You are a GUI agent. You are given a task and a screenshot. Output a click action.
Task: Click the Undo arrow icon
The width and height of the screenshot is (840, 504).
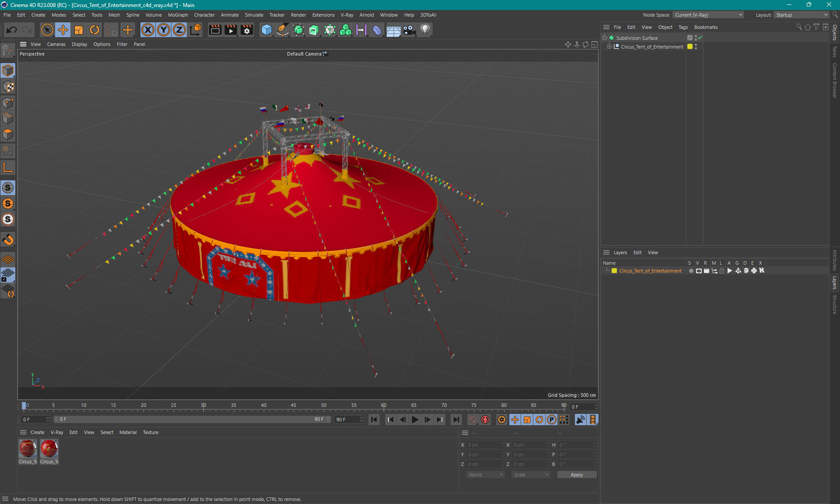coord(12,30)
